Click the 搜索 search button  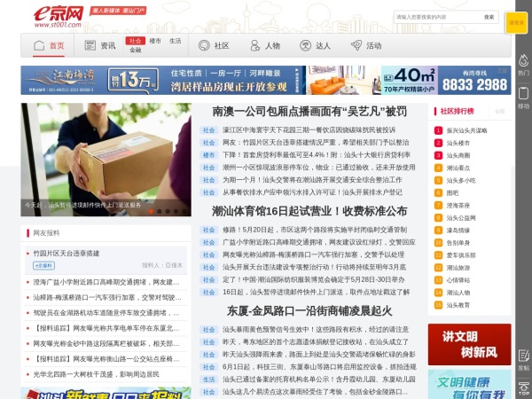(489, 17)
